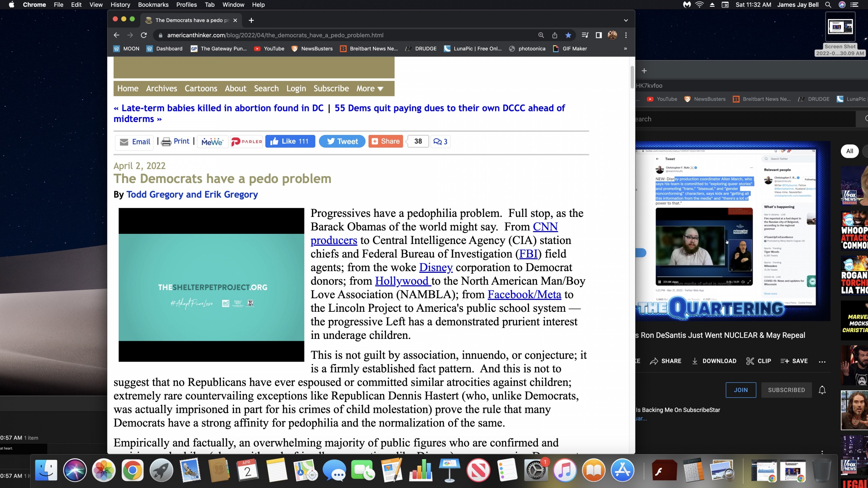Viewport: 868px width, 488px height.
Task: Close the Democrats article tab
Action: point(235,20)
